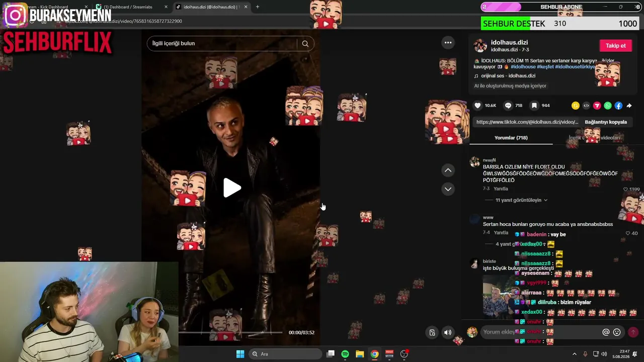
Task: Open the Windows Start menu
Action: coord(240,354)
